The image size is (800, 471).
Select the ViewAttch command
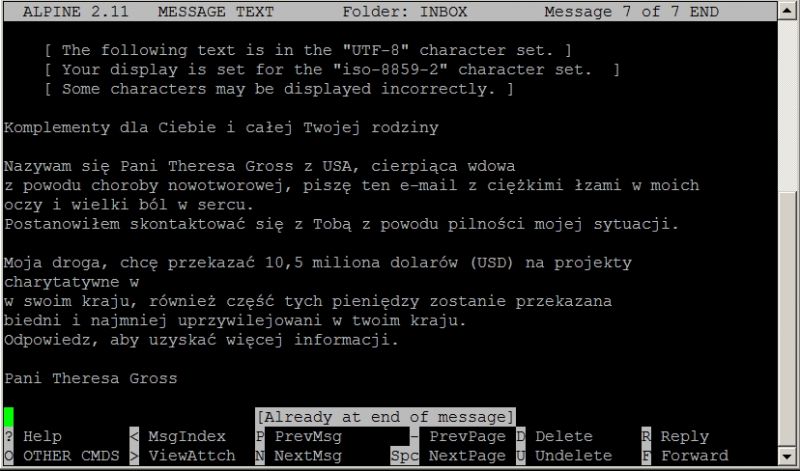click(192, 455)
